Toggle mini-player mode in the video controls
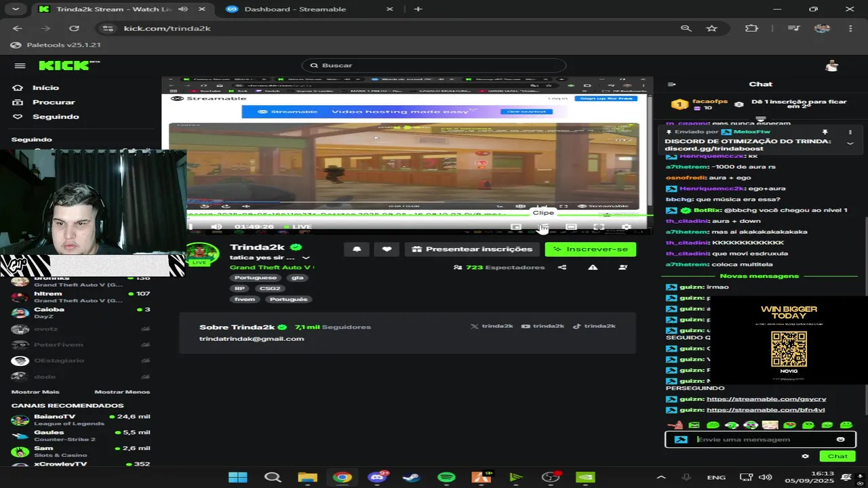868x488 pixels. [516, 227]
